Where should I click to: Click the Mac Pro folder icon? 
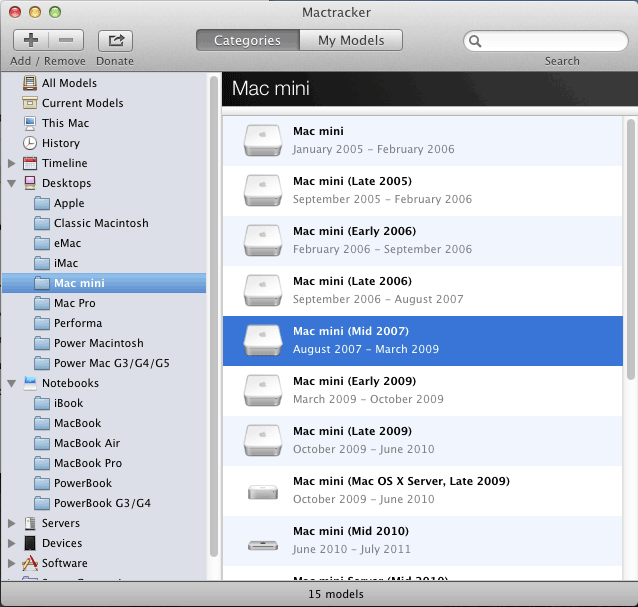click(42, 303)
